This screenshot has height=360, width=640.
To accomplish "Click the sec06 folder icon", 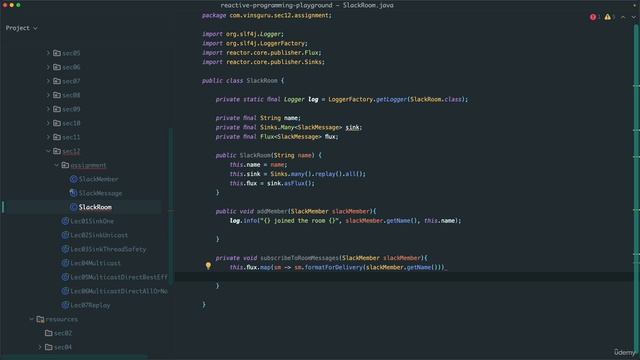I will (x=57, y=67).
